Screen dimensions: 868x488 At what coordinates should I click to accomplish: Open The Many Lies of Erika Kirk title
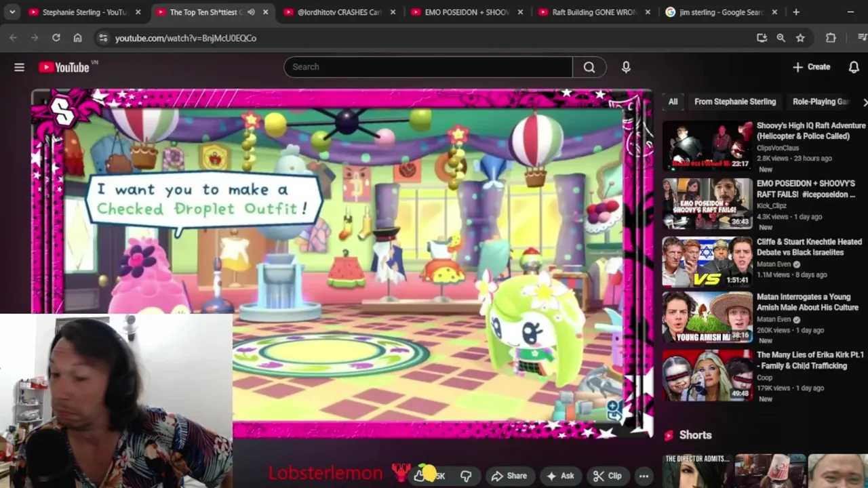tap(810, 361)
